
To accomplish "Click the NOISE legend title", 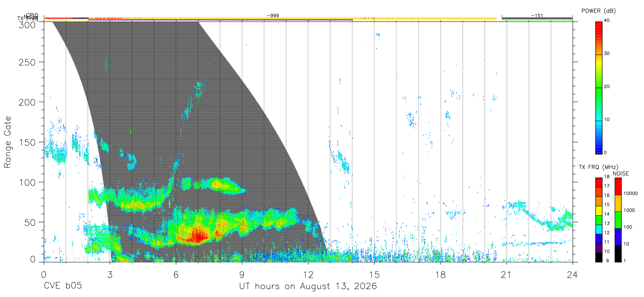I will 621,174.
